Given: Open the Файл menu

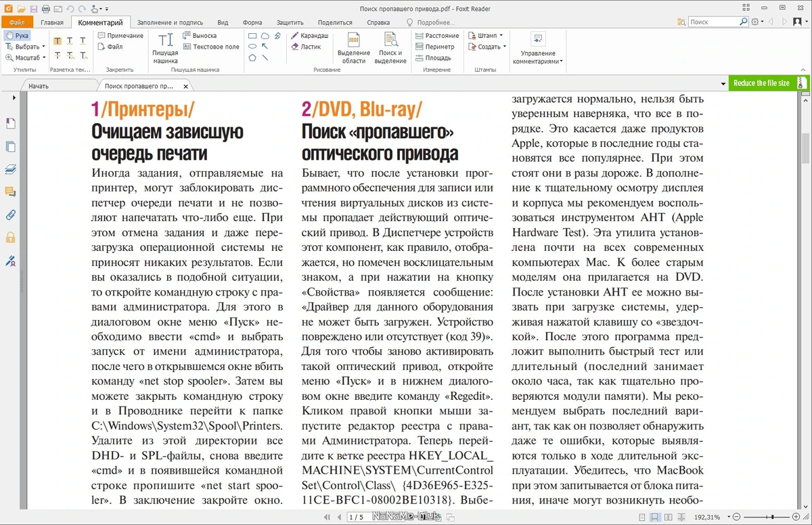Looking at the screenshot, I should (16, 22).
